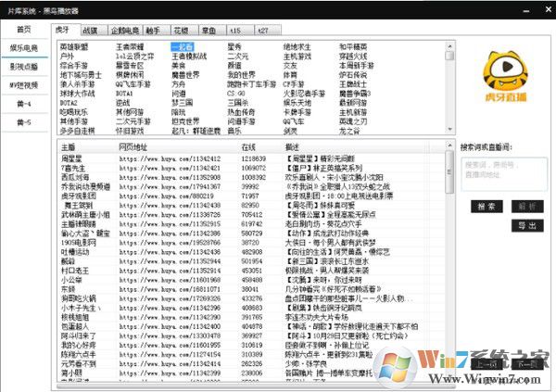Image resolution: width=556 pixels, height=392 pixels.
Task: Click the streamer table horizontal scrollbar
Action: [256, 386]
